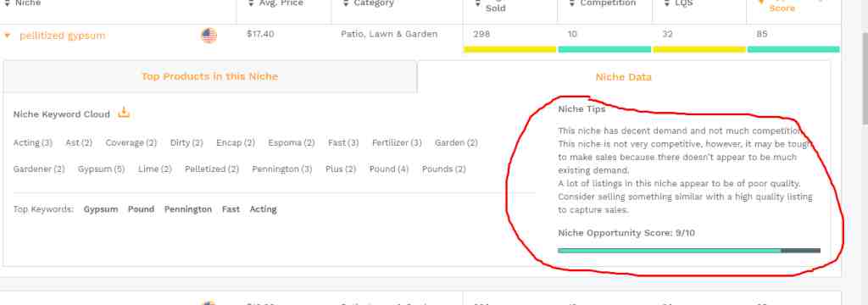This screenshot has height=305, width=868.
Task: Click the Niche Tips heading
Action: [x=581, y=109]
